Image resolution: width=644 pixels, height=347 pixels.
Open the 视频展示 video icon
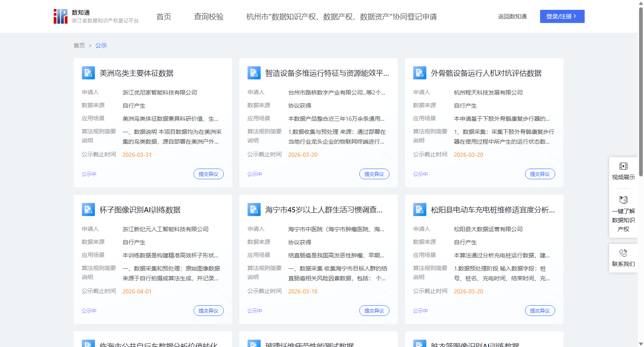[x=624, y=166]
